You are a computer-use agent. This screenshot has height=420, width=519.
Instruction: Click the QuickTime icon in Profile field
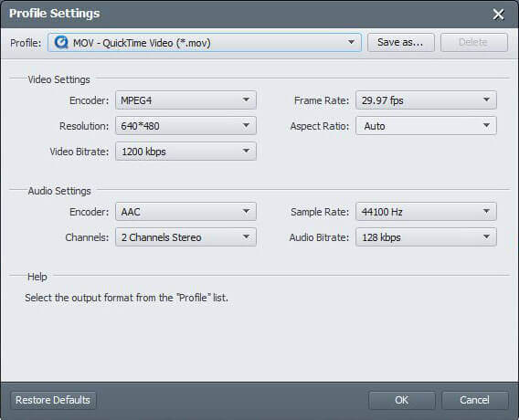[61, 42]
